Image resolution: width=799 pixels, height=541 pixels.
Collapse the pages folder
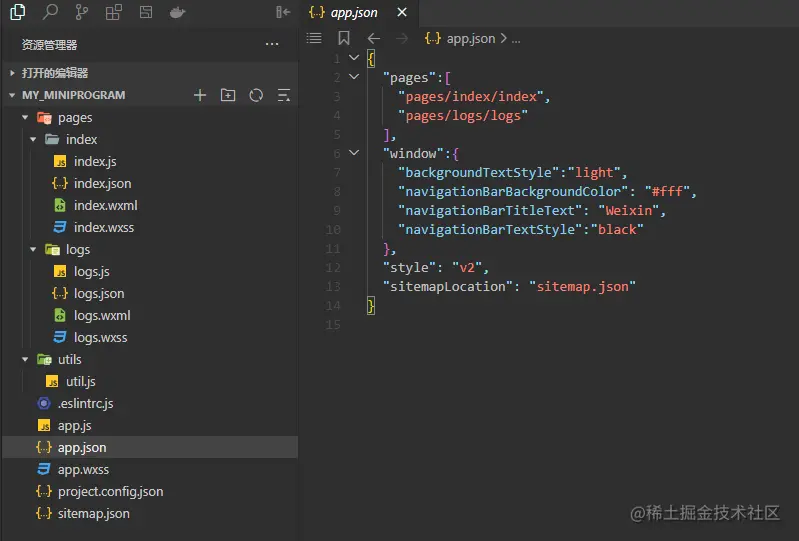(x=25, y=118)
